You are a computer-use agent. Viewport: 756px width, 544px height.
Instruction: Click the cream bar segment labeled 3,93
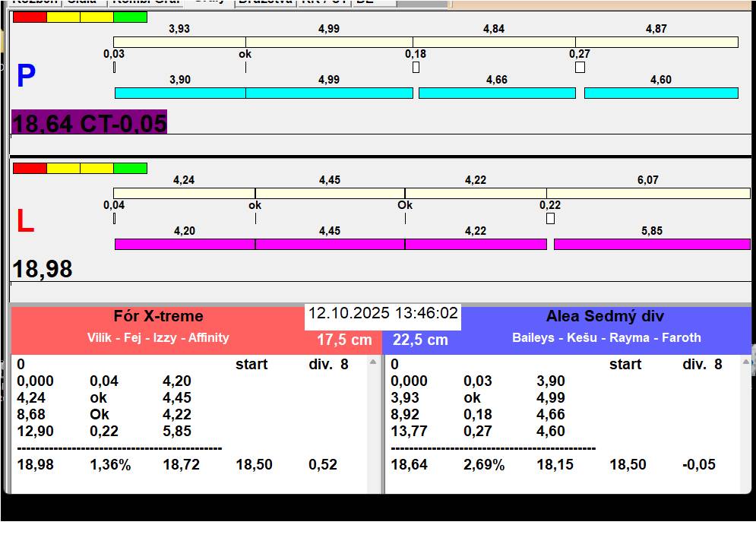point(179,42)
